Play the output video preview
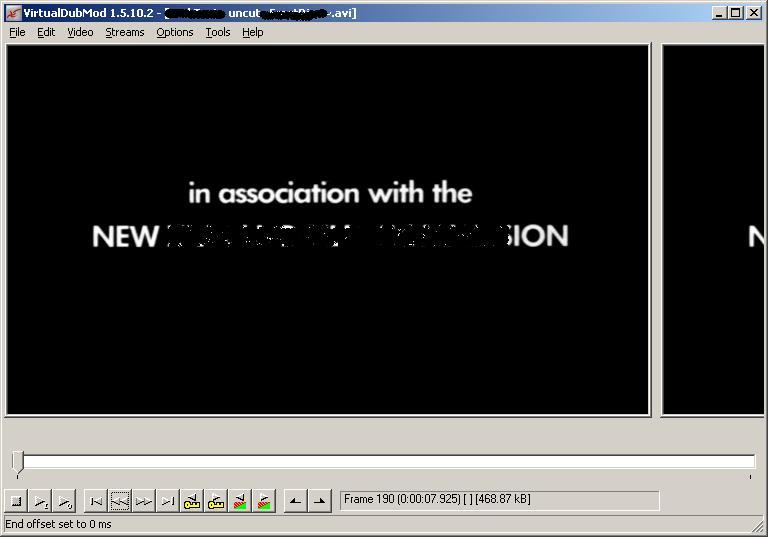Image resolution: width=768 pixels, height=537 pixels. [64, 501]
